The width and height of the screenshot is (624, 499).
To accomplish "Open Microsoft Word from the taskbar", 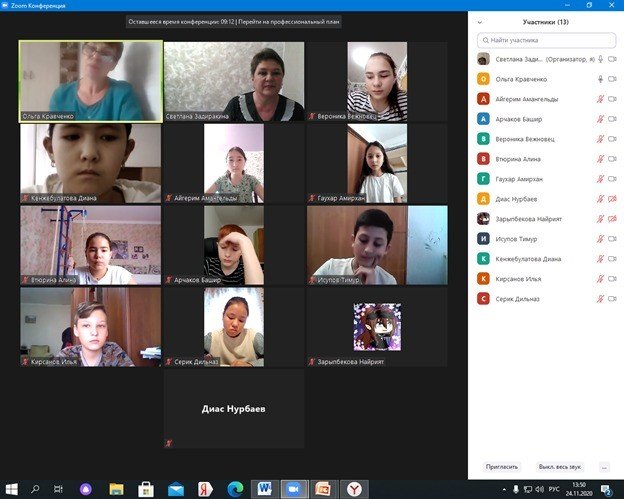I will pos(265,489).
